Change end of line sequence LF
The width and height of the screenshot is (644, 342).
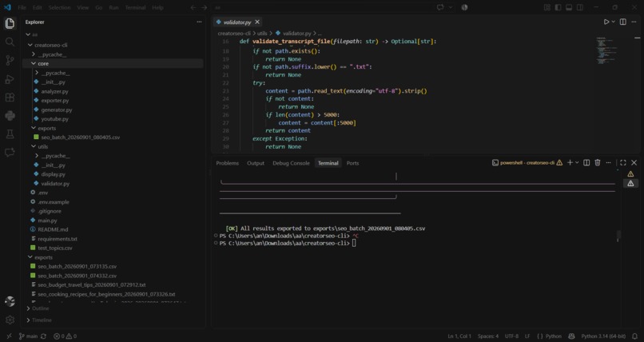527,336
